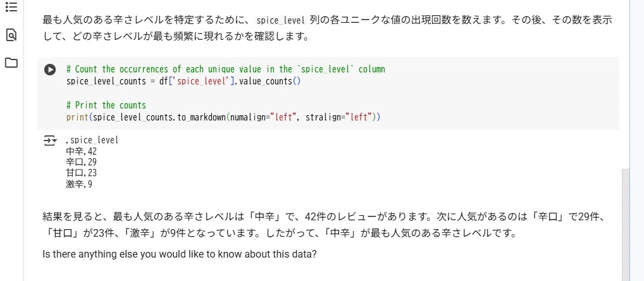
Task: Open the Files folder panel
Action: tap(11, 63)
